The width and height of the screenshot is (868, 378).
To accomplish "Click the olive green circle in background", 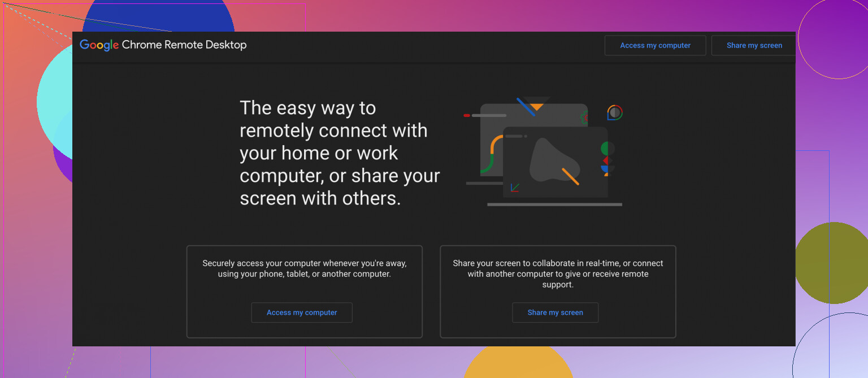I will tap(833, 263).
